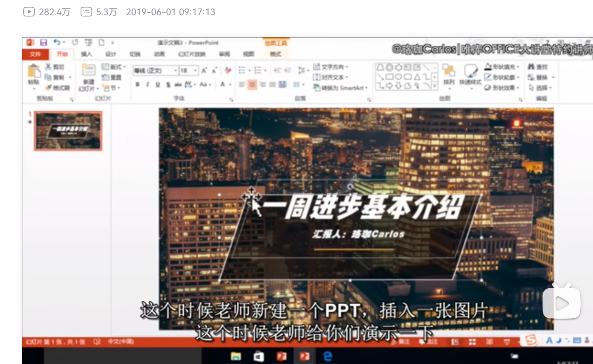Click the Undo arrow icon
Viewport: 593px width, 364px height.
[57, 42]
